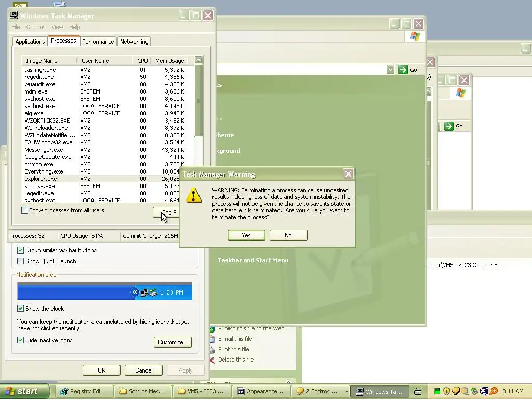The image size is (532, 399).
Task: Click the process list scrollbar thumb
Action: tap(198, 101)
